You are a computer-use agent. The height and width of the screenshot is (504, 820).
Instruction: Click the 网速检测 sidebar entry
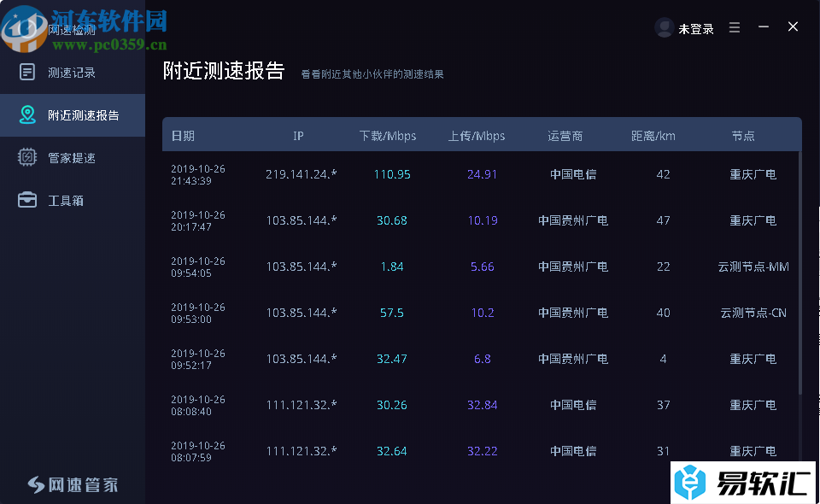[73, 30]
